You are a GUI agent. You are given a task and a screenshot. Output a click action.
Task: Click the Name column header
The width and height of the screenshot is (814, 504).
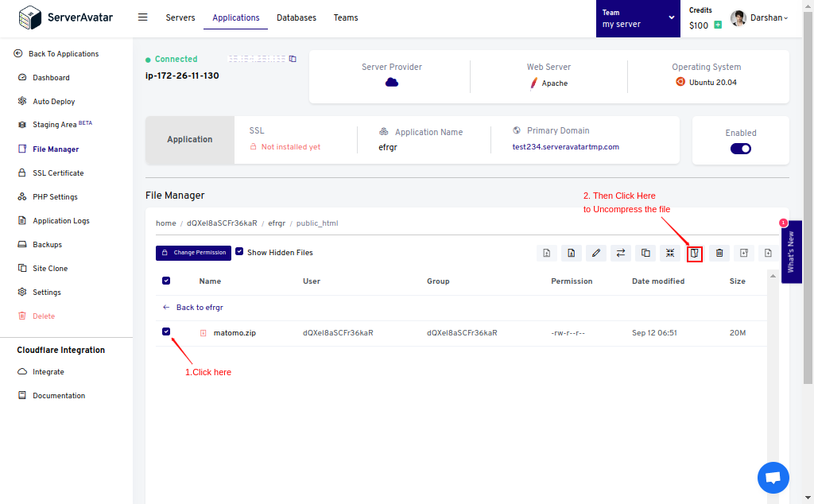click(x=210, y=281)
